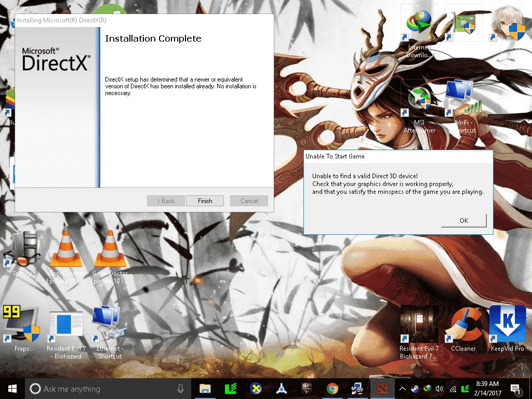Open the blue yellow X taskbar app

pos(256,389)
